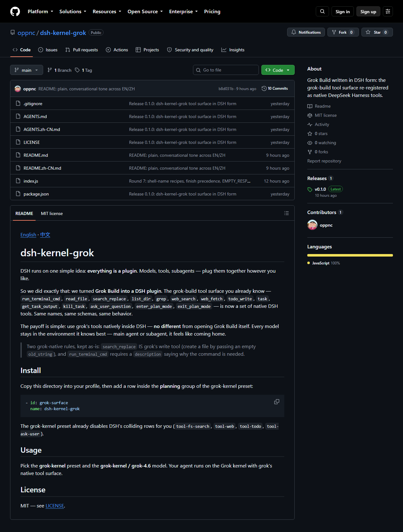Click the GitHub logo icon
Screen dimensions: 403x532
[x=15, y=11]
